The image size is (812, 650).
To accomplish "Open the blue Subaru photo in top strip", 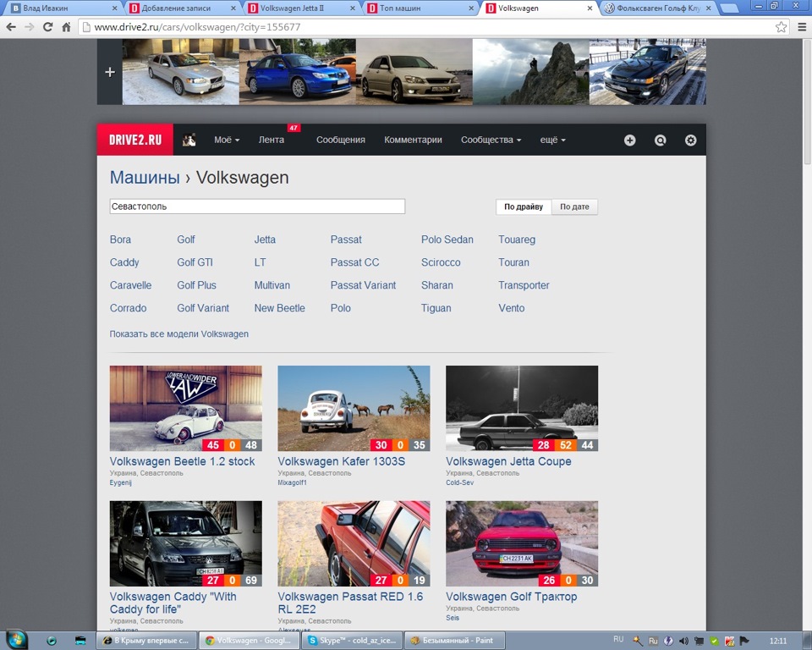I will click(298, 72).
